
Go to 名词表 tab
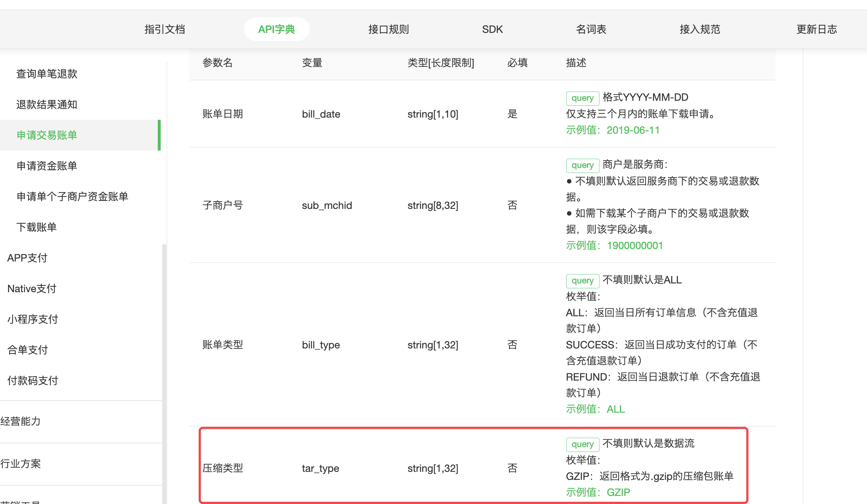click(591, 29)
